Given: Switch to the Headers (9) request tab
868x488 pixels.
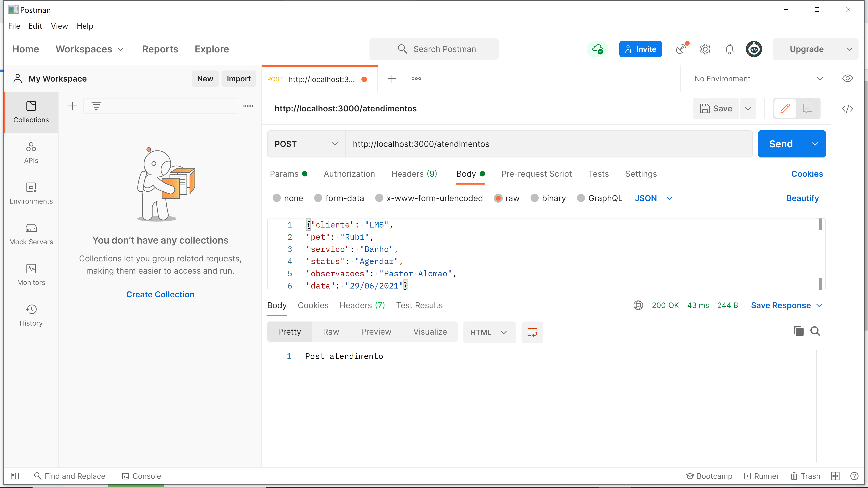Looking at the screenshot, I should coord(414,174).
